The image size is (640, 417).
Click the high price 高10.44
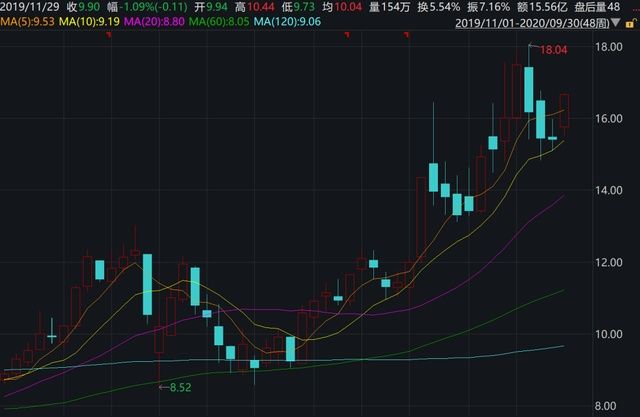[254, 7]
